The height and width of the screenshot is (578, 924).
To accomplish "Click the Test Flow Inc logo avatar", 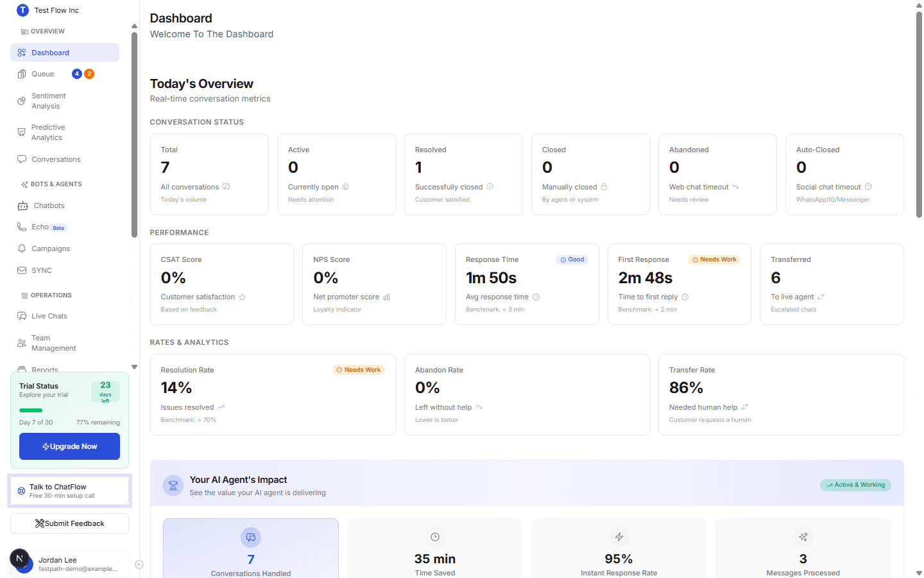I will tap(22, 10).
